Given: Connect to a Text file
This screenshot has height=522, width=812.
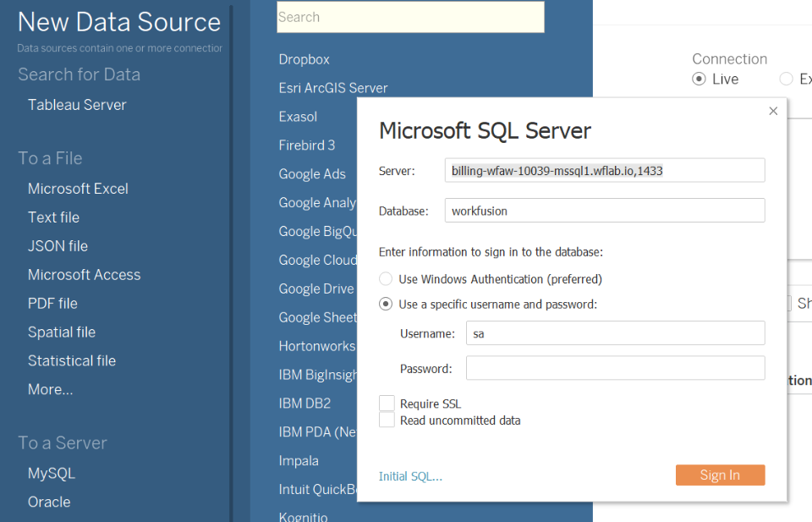Looking at the screenshot, I should pyautogui.click(x=54, y=217).
